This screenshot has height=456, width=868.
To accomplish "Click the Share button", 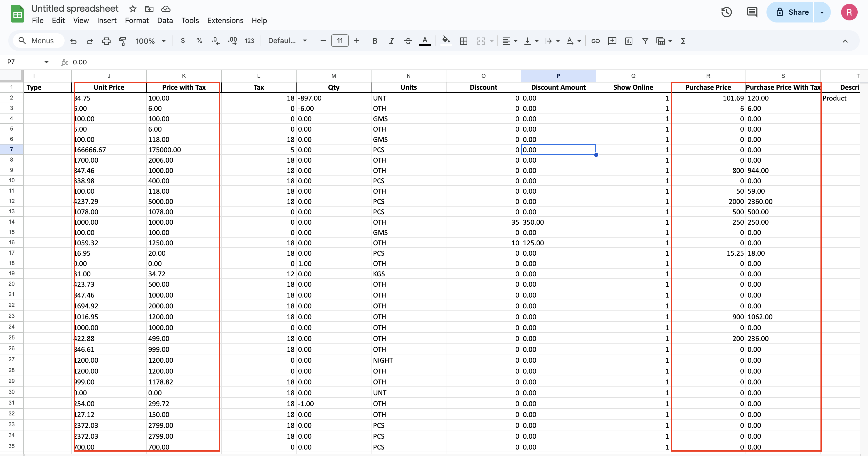I will coord(791,12).
